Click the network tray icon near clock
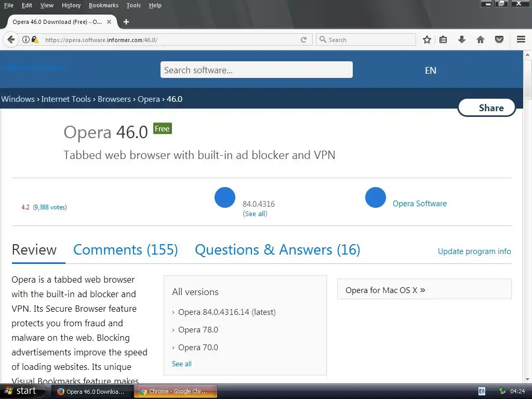The image size is (532, 399). point(502,392)
